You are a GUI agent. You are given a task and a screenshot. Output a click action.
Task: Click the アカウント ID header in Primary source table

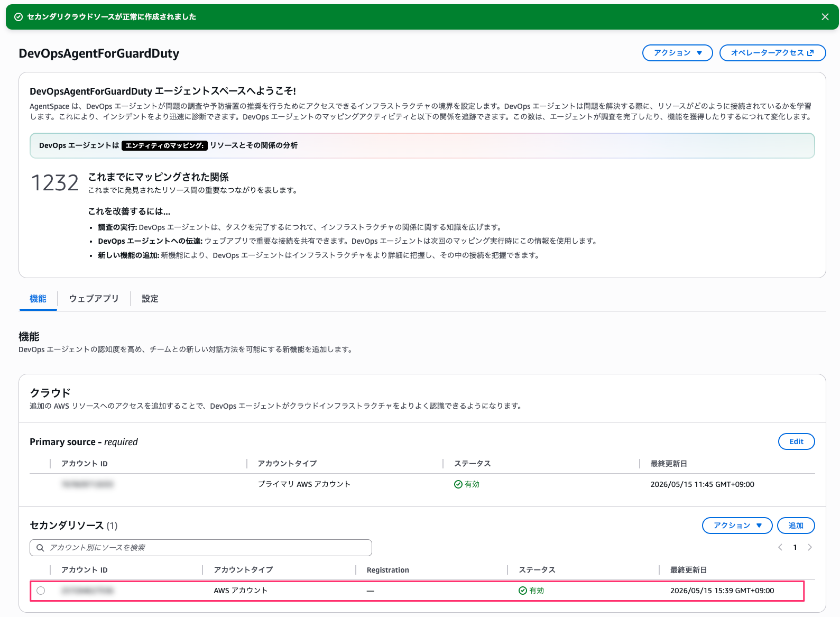point(85,464)
